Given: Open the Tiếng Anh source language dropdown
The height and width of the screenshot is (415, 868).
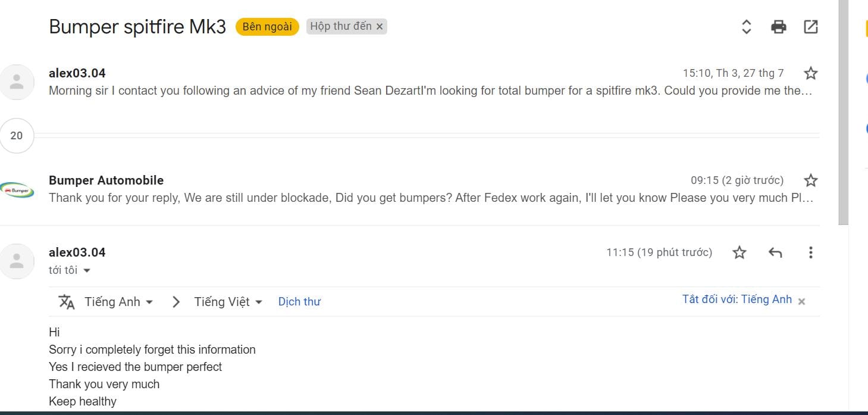Looking at the screenshot, I should point(118,302).
